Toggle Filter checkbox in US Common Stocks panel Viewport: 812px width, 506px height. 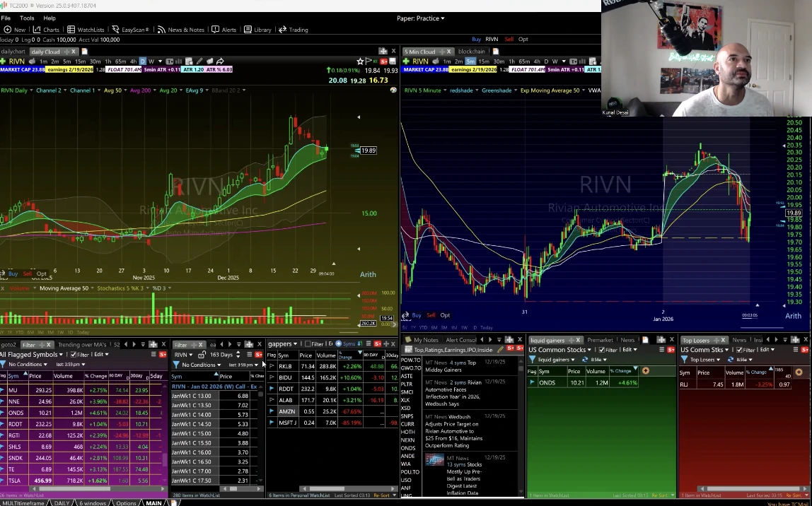click(602, 350)
